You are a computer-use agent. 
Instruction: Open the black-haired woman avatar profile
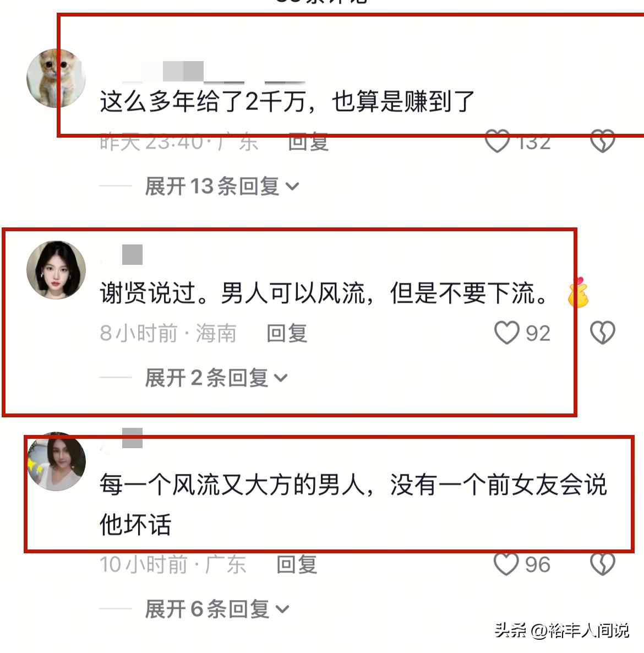pyautogui.click(x=56, y=270)
